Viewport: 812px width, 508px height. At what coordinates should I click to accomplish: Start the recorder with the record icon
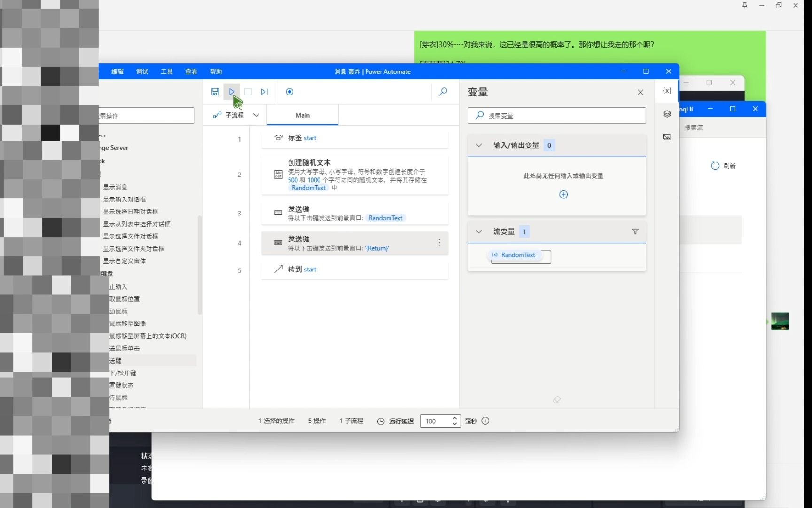tap(289, 92)
